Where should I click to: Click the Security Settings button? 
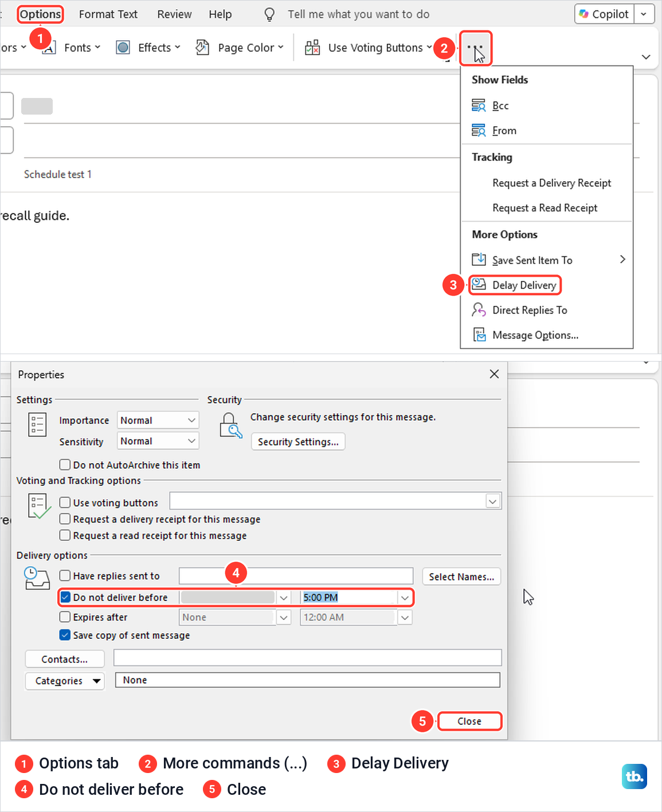click(x=298, y=442)
